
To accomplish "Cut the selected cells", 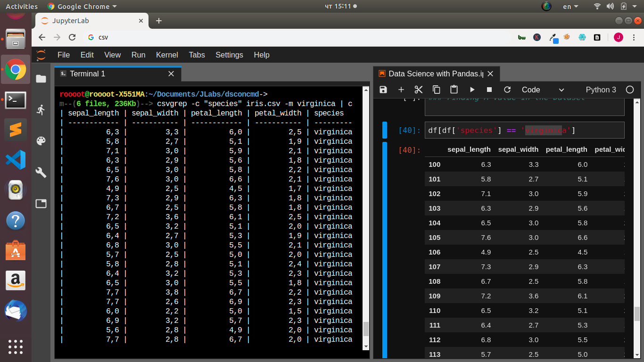I will coord(418,90).
